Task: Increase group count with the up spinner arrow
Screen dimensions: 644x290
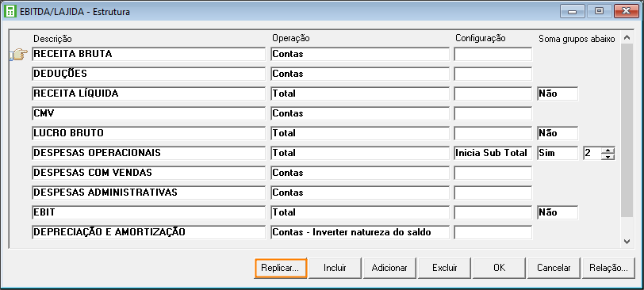Action: pyautogui.click(x=608, y=150)
